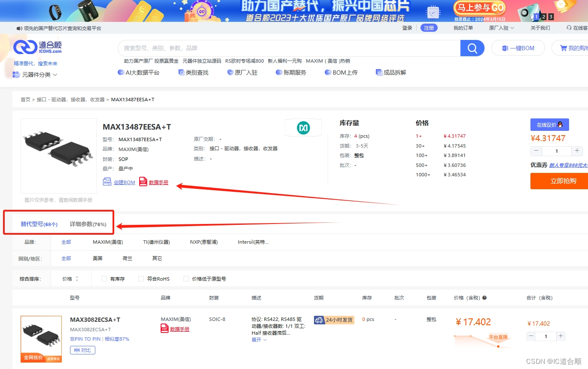The height and width of the screenshot is (369, 588).
Task: Increase MAX3082ECSA+T quantity with plus
Action: pos(561,336)
